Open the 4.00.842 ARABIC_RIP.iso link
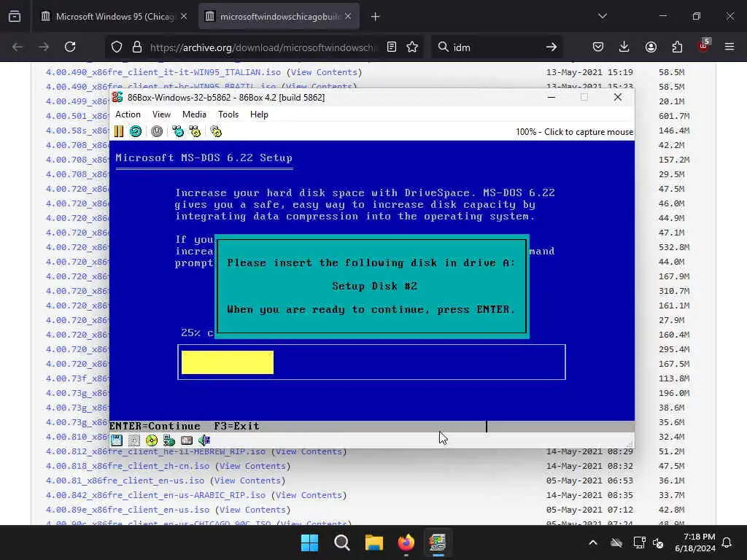This screenshot has height=560, width=747. click(156, 495)
